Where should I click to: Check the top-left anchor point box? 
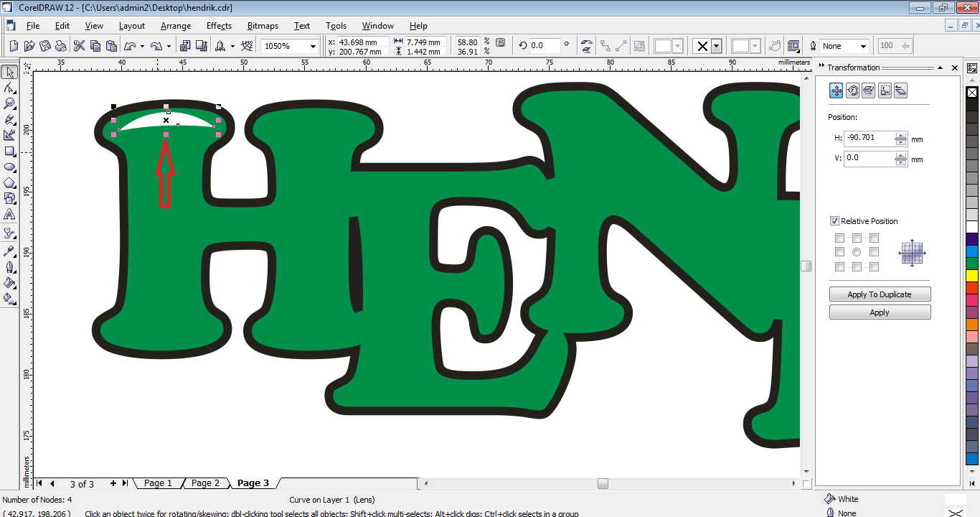[x=839, y=238]
